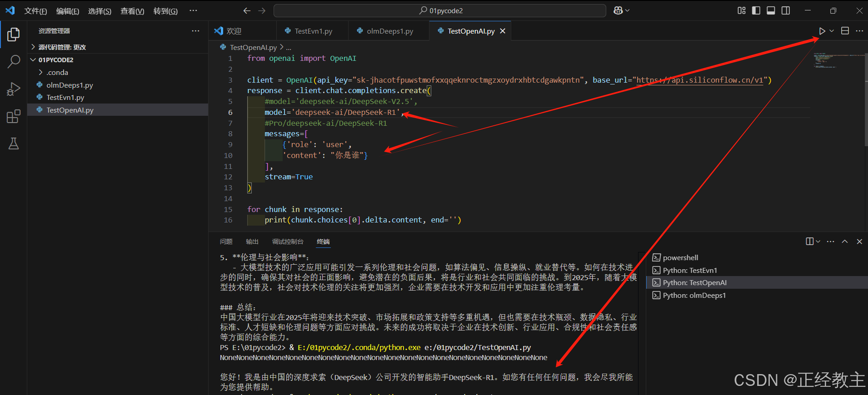
Task: Open editor more actions ellipsis
Action: pyautogui.click(x=859, y=31)
